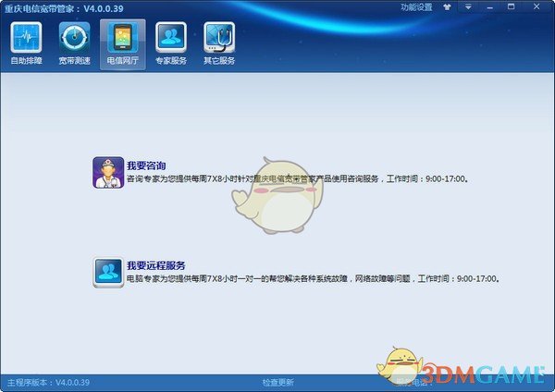Click the 我要咨询 heading link
Image resolution: width=555 pixels, height=392 pixels.
click(x=146, y=165)
